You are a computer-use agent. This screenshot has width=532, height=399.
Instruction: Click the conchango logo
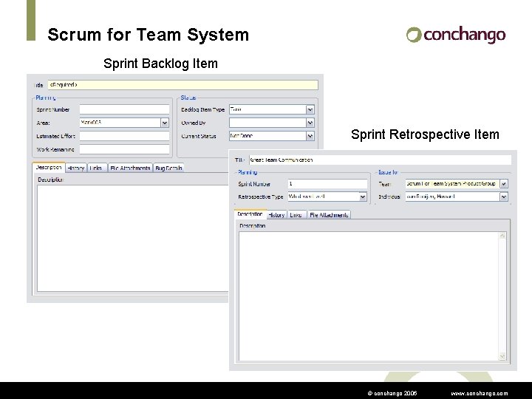coord(456,35)
